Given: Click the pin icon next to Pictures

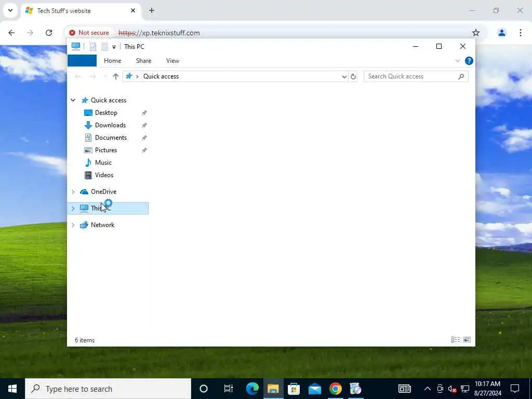Looking at the screenshot, I should (144, 150).
